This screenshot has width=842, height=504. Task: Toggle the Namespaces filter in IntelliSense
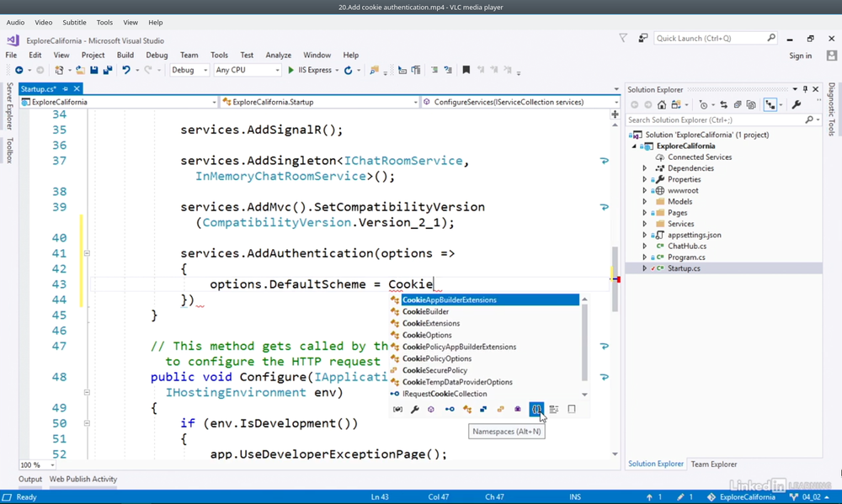536,409
